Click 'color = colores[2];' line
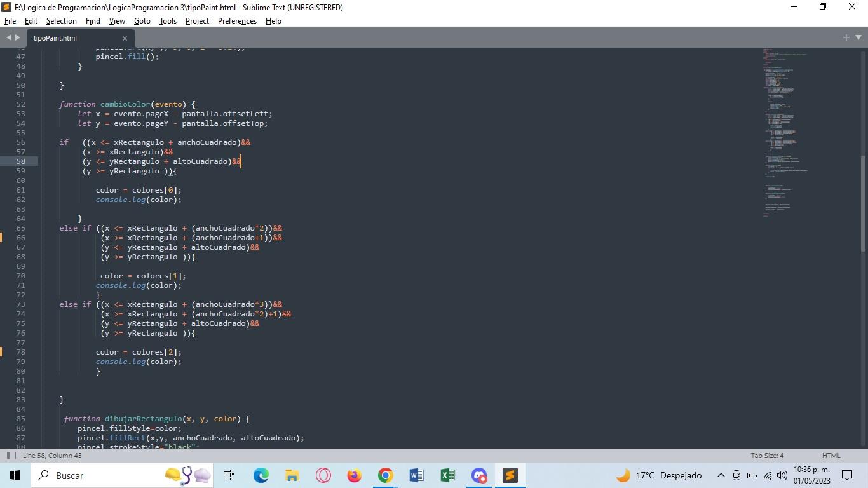Screen dimensions: 868x488 (x=139, y=352)
